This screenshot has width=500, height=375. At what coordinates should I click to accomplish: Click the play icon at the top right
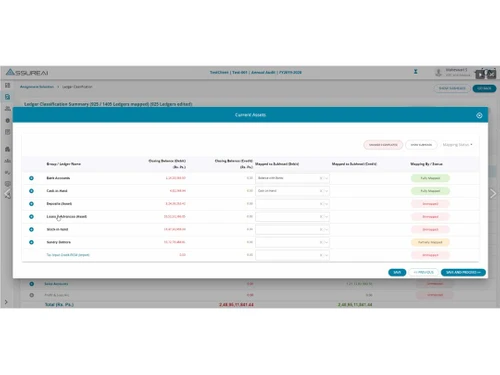(x=480, y=74)
